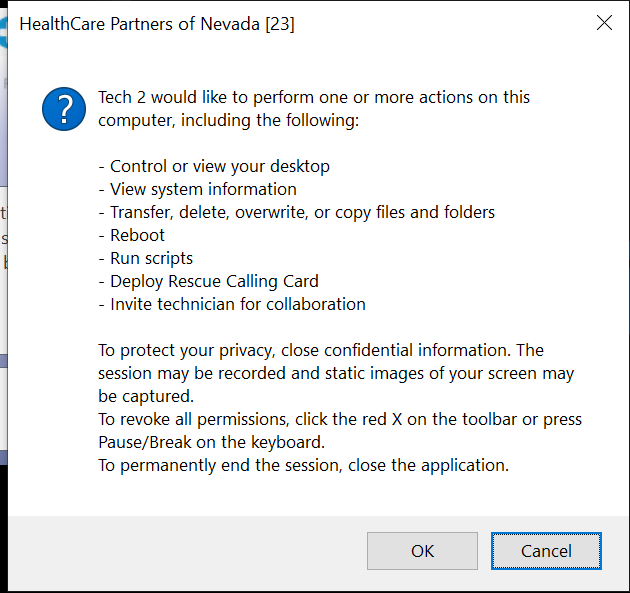The height and width of the screenshot is (593, 630).
Task: Click 'To permanently end the session' sentence
Action: tap(303, 465)
